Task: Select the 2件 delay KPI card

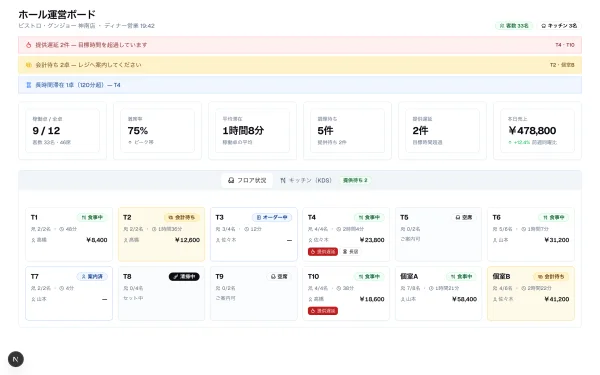Action: [442, 131]
